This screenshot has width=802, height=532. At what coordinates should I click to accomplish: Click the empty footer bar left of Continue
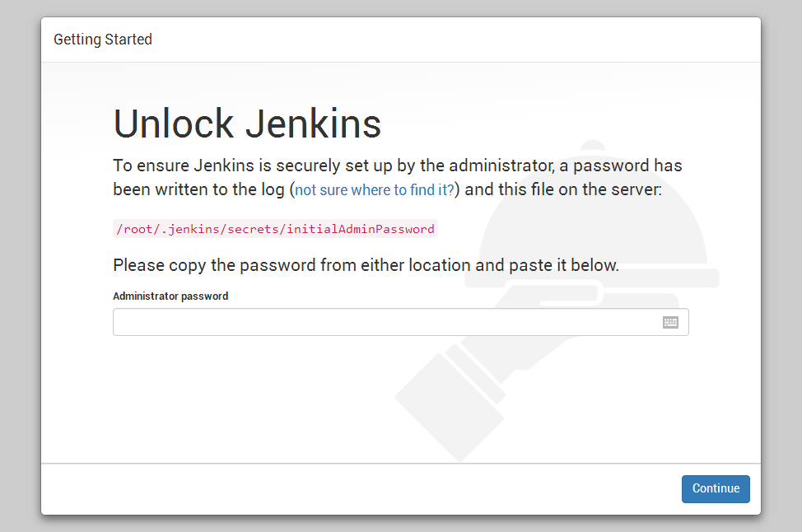click(x=329, y=489)
